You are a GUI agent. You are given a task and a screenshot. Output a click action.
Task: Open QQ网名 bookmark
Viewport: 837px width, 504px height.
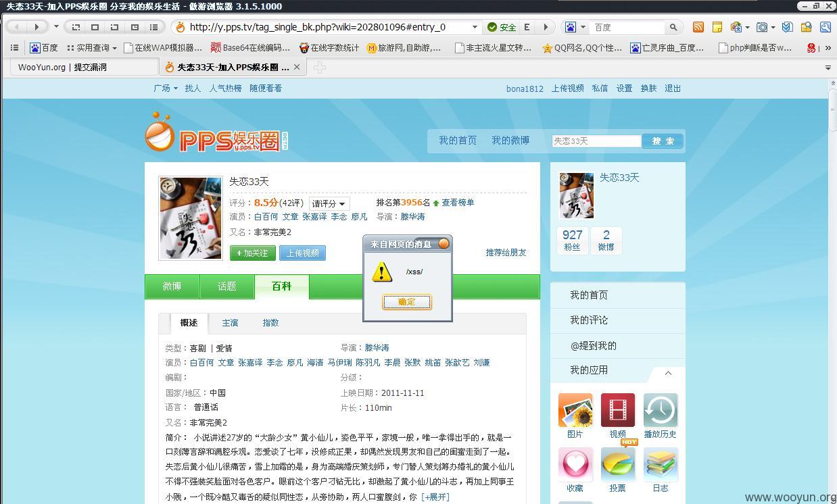click(x=582, y=48)
